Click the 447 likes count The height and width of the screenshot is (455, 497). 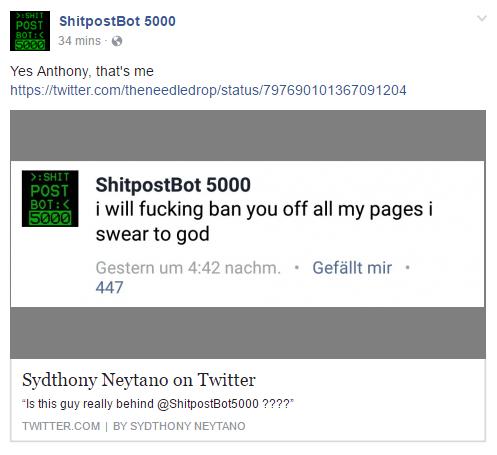pyautogui.click(x=109, y=287)
